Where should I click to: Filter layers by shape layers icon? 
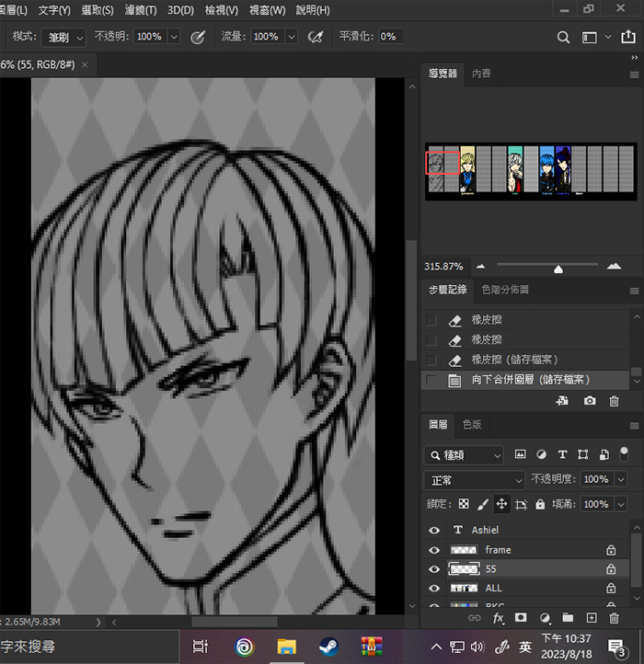pyautogui.click(x=583, y=454)
